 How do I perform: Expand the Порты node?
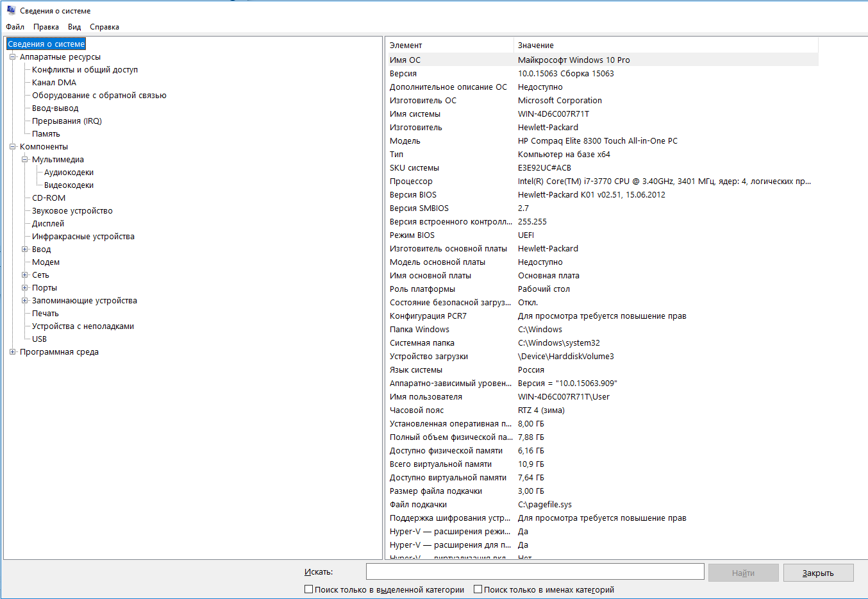pyautogui.click(x=25, y=288)
